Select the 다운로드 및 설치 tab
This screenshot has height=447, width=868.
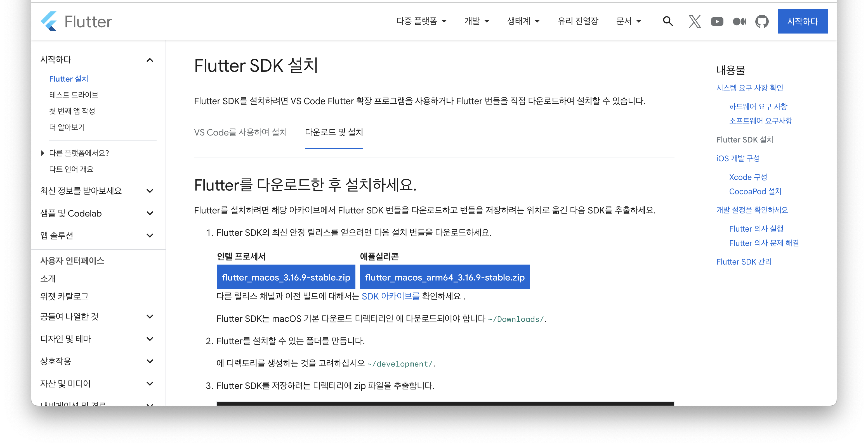click(334, 132)
